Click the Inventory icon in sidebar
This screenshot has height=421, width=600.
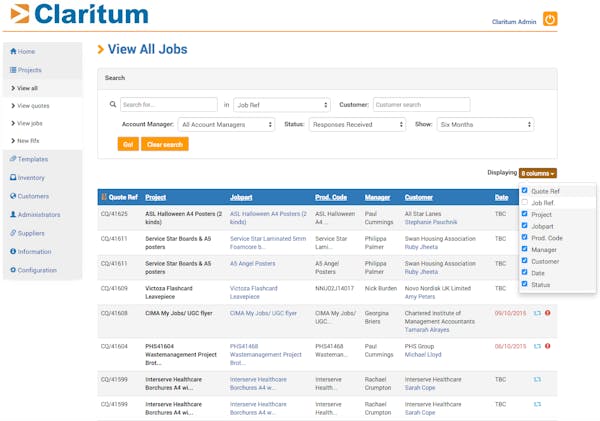pyautogui.click(x=13, y=177)
